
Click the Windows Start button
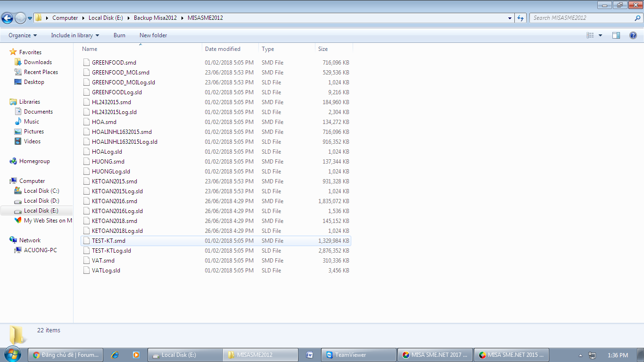(12, 354)
